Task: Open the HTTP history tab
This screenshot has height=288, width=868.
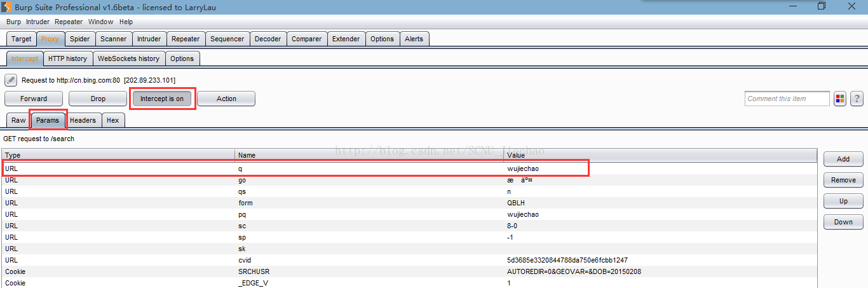Action: [67, 58]
